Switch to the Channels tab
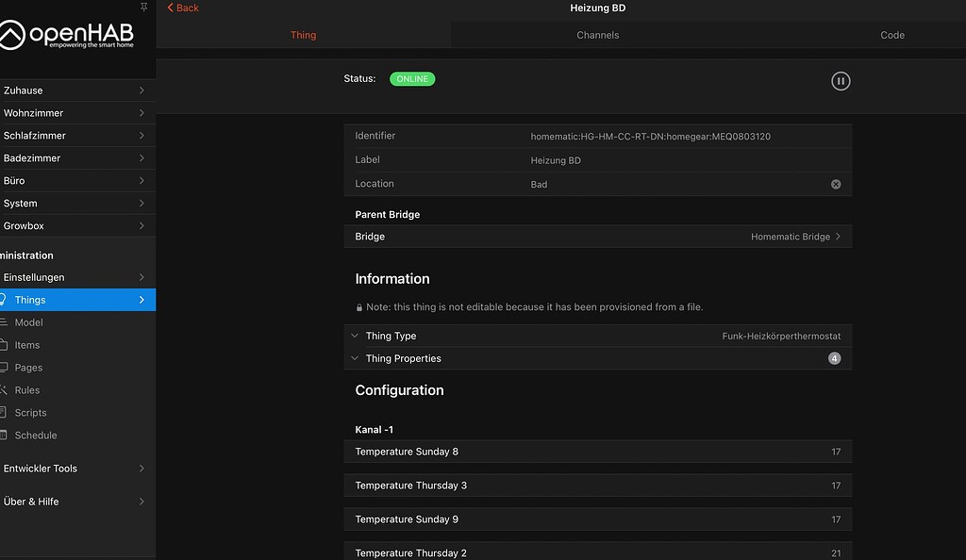The image size is (966, 560). coord(597,35)
